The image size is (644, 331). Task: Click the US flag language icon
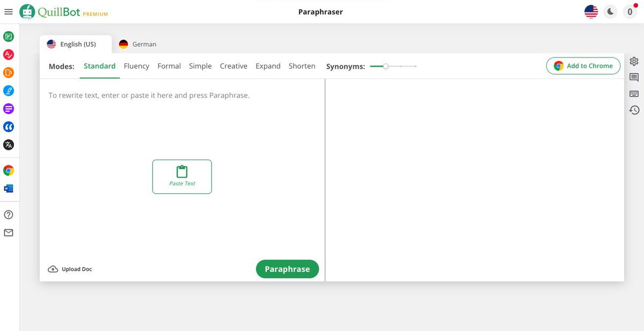coord(591,12)
